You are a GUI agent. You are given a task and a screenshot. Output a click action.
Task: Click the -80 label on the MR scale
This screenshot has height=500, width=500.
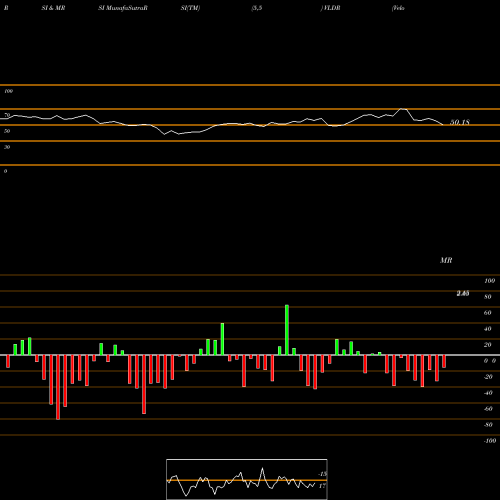click(x=488, y=425)
